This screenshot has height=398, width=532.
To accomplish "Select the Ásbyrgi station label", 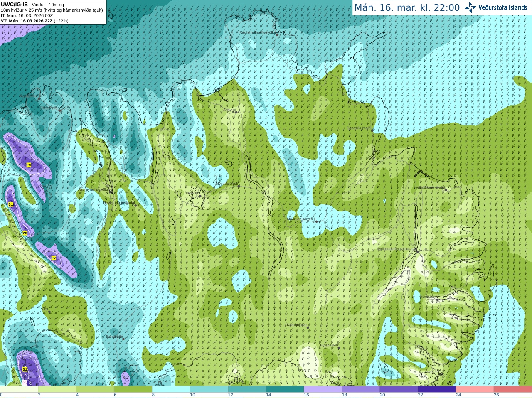I will (x=229, y=110).
